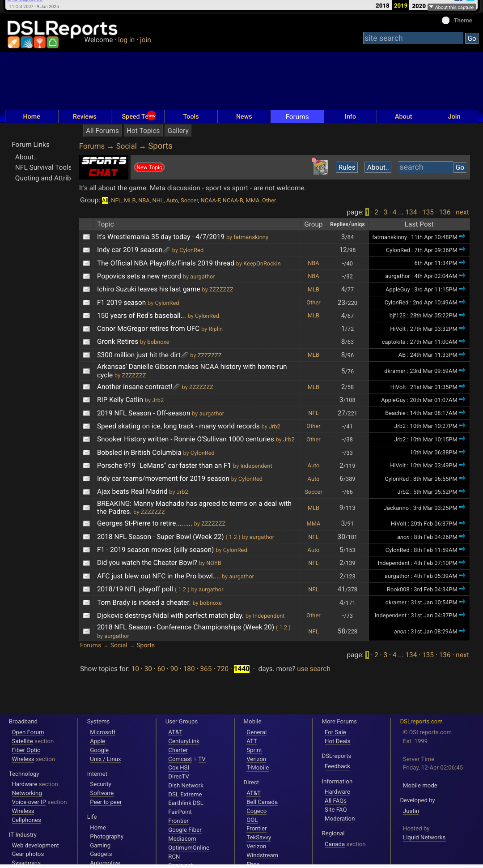Jump to last post arrow for Porsche 919 topic
The image size is (483, 868).
coord(462,465)
